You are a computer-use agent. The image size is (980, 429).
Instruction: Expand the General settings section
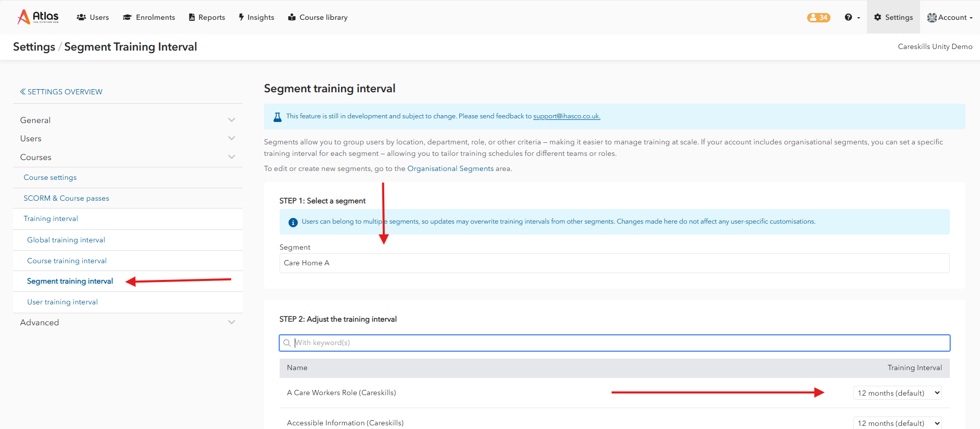coord(128,120)
